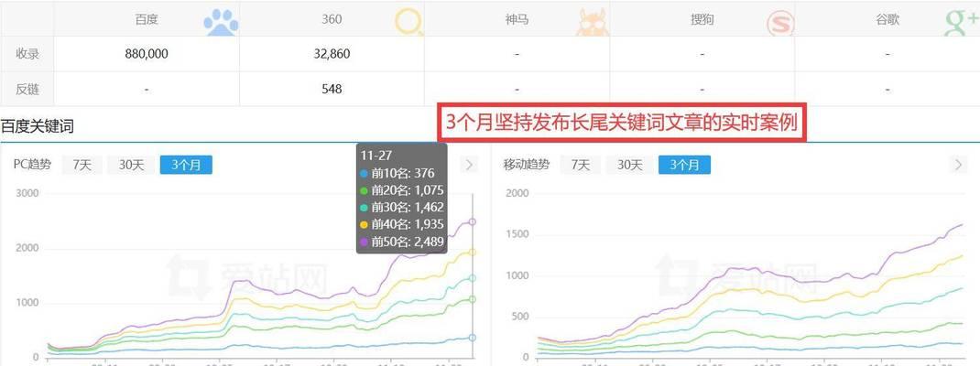The image size is (980, 366).
Task: Click the 11-27 date in the tooltip
Action: (x=375, y=156)
